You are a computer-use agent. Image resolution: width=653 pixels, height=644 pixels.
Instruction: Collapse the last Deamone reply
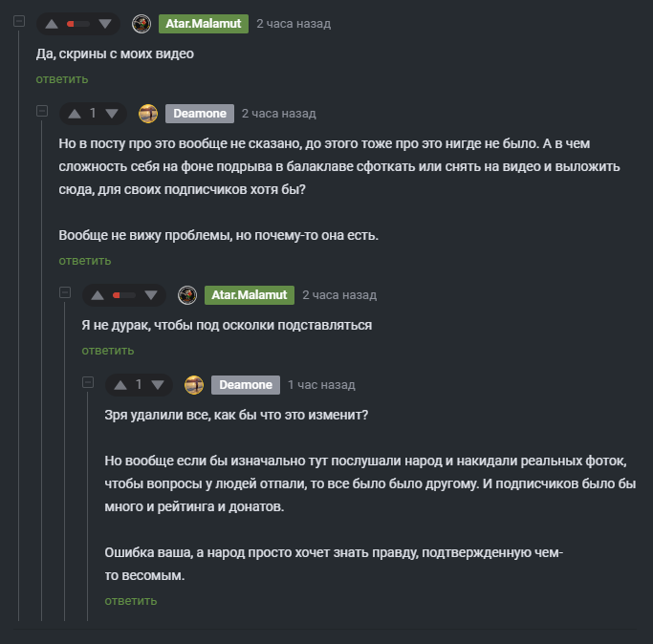pos(88,382)
